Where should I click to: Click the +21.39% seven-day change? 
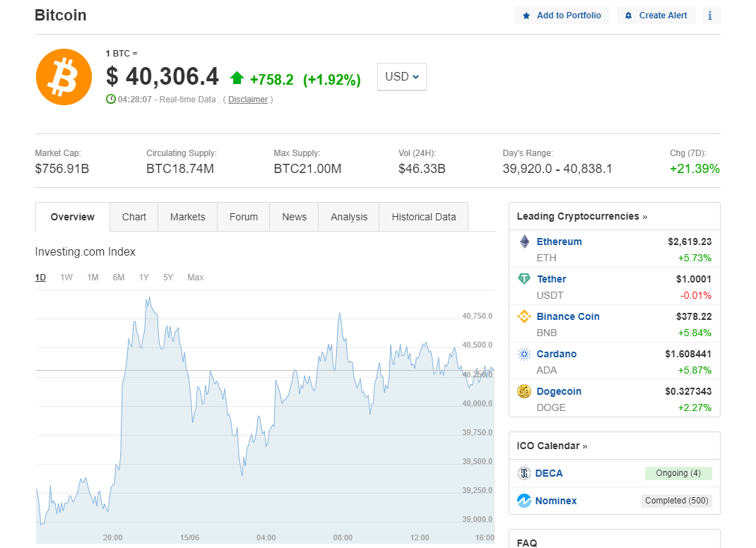(695, 169)
